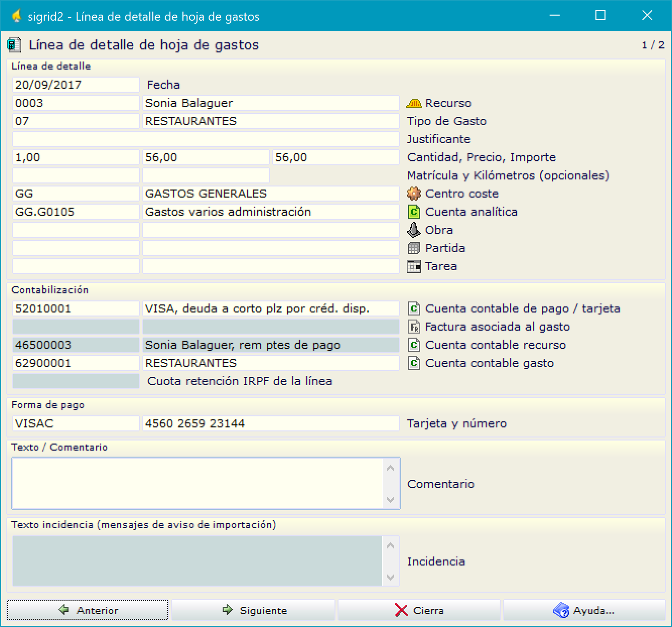This screenshot has height=627, width=672.
Task: Click the GASTOS GENERALES field
Action: tap(271, 194)
